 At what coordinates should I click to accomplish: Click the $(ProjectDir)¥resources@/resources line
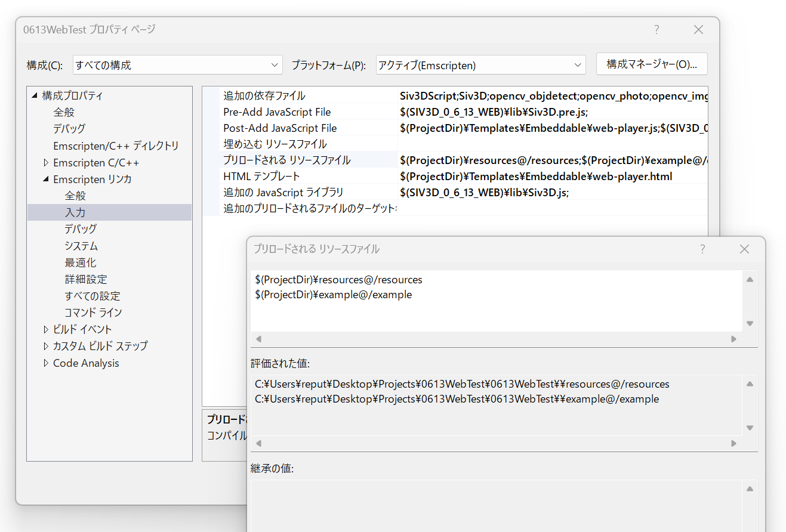338,280
